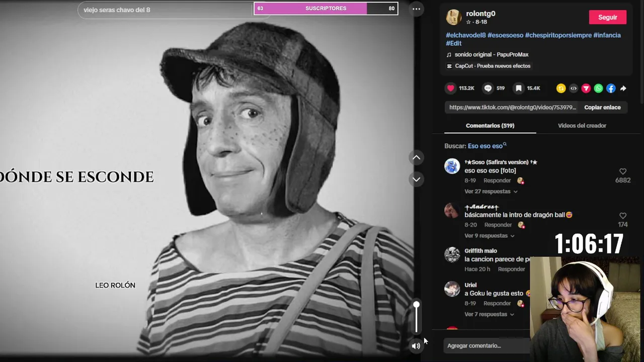Open the #Edit hashtag

[454, 43]
